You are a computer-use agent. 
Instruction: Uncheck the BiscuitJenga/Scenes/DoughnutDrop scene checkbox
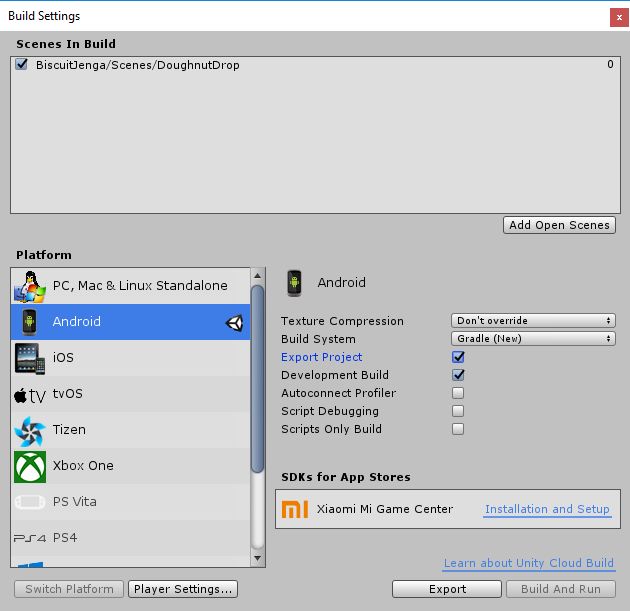point(21,64)
